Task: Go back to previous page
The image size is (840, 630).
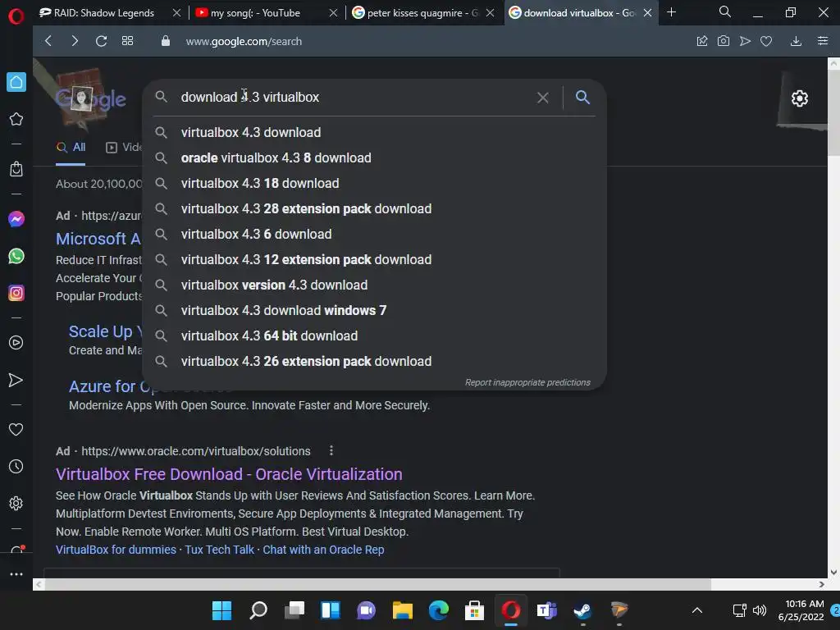Action: pyautogui.click(x=48, y=41)
